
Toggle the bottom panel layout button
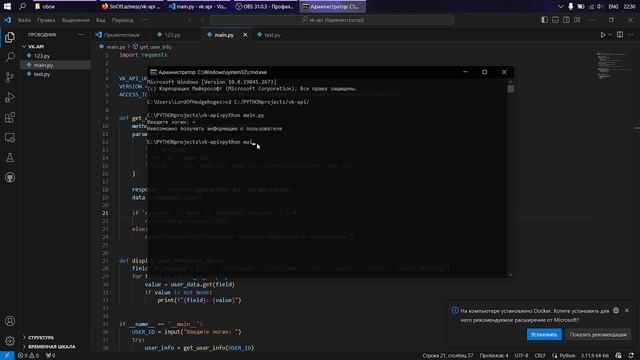tap(556, 20)
